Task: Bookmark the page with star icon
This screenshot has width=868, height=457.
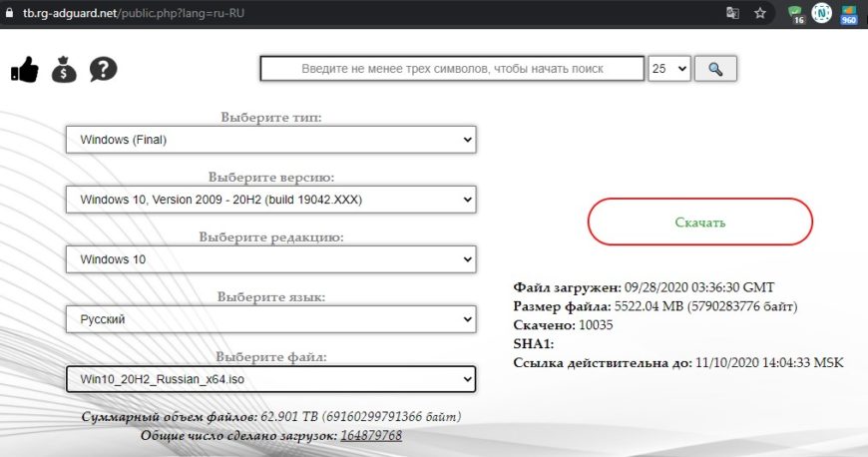Action: 760,13
